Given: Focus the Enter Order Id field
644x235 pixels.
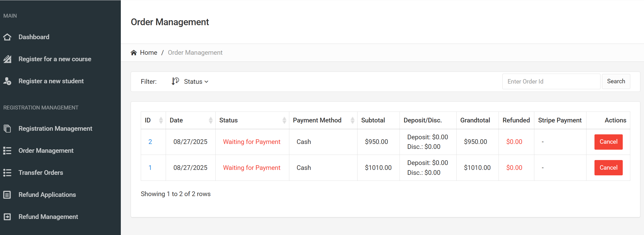Looking at the screenshot, I should [551, 81].
